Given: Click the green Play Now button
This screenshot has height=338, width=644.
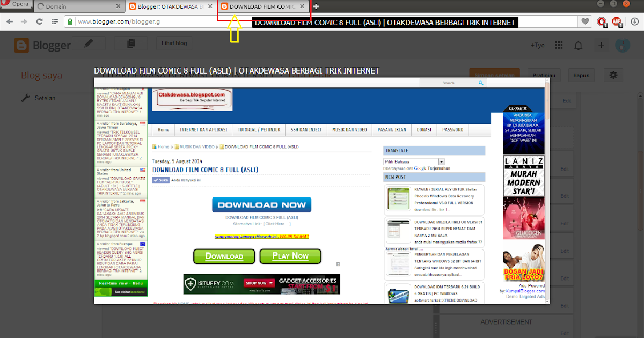Looking at the screenshot, I should pos(290,256).
